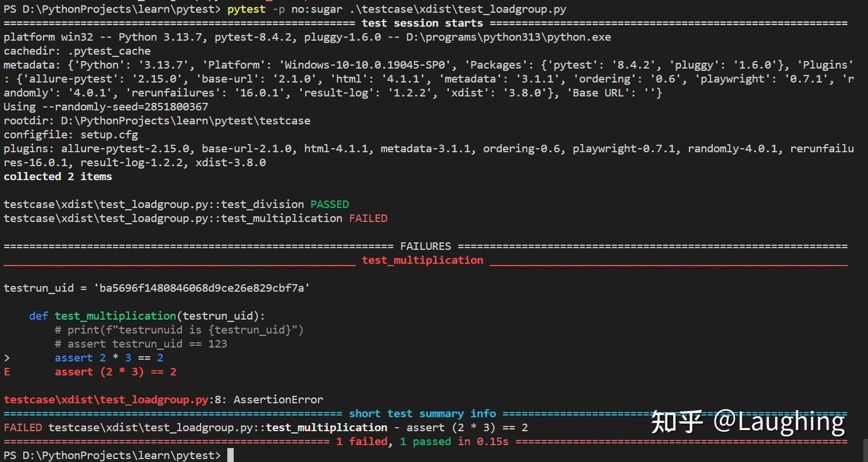Click the short test summary info heading
The height and width of the screenshot is (462, 868).
[423, 413]
